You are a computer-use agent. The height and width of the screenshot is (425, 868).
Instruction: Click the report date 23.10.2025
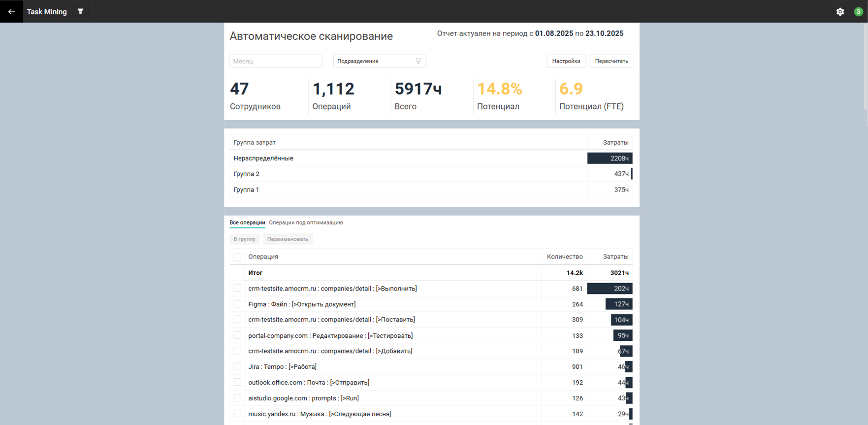pyautogui.click(x=604, y=33)
